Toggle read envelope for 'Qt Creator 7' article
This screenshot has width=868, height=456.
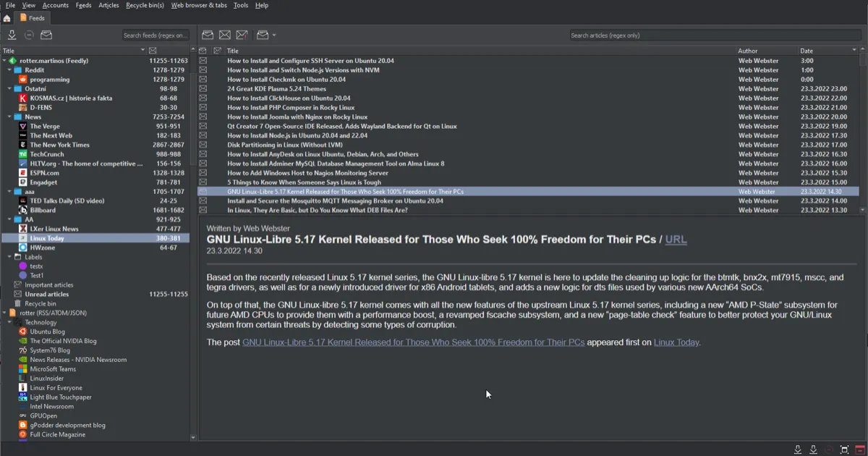(x=203, y=126)
